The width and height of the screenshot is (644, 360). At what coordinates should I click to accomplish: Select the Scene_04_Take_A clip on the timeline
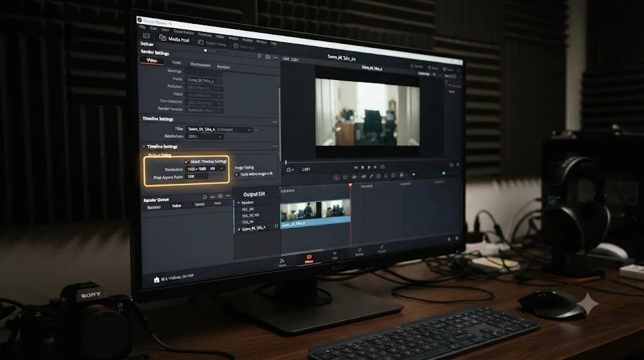315,213
